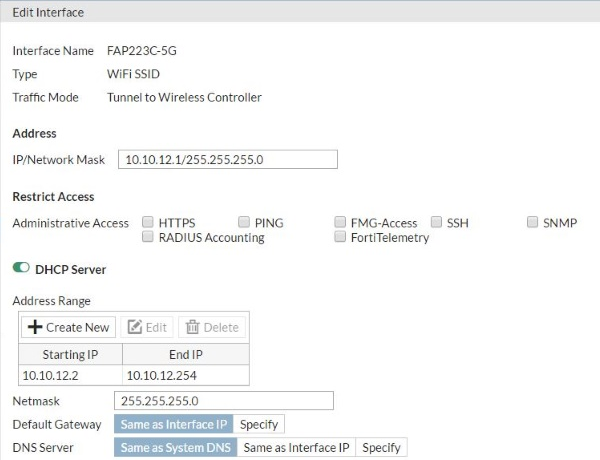The width and height of the screenshot is (600, 460).
Task: Click the Restrict Access heading
Action: tap(53, 196)
